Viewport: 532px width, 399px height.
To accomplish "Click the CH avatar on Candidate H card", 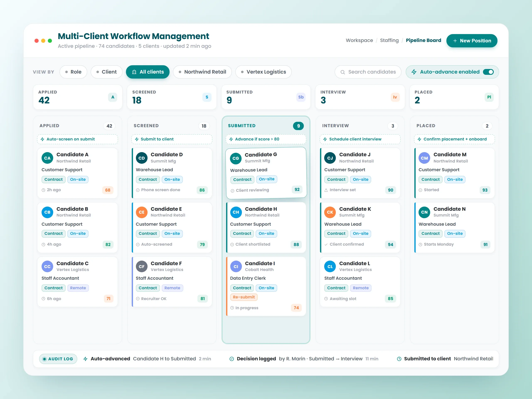I will [236, 212].
